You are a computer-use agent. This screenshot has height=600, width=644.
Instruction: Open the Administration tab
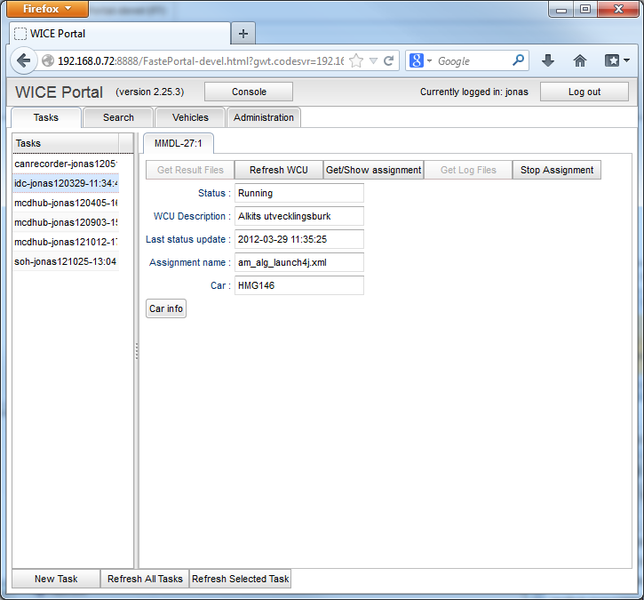(264, 117)
